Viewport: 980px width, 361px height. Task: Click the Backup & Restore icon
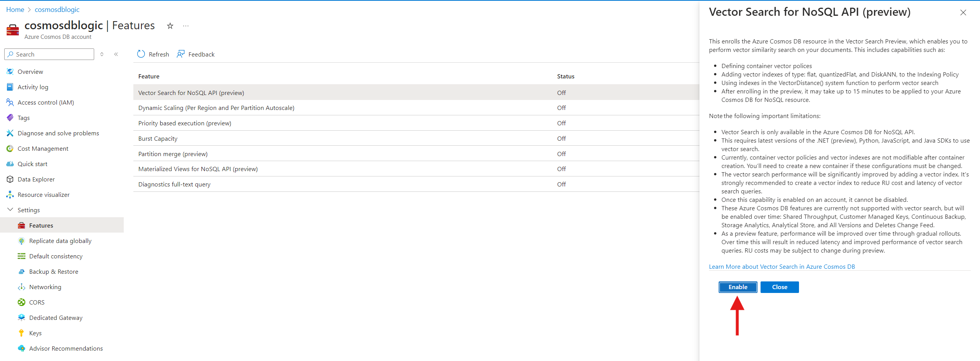(x=22, y=271)
